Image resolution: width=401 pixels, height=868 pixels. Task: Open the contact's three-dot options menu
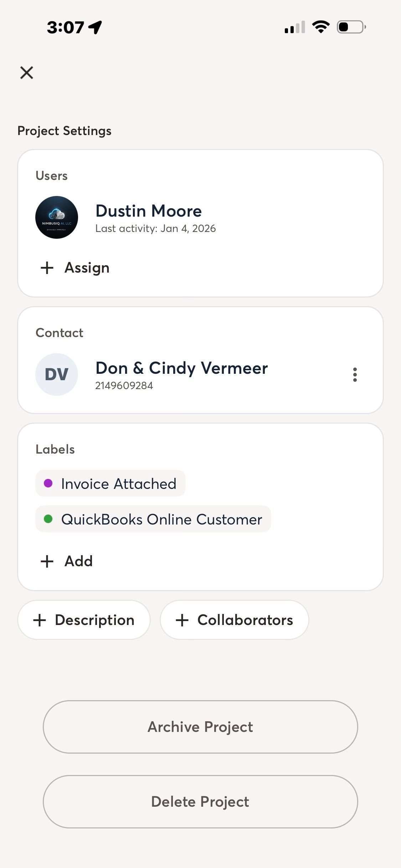coord(355,375)
